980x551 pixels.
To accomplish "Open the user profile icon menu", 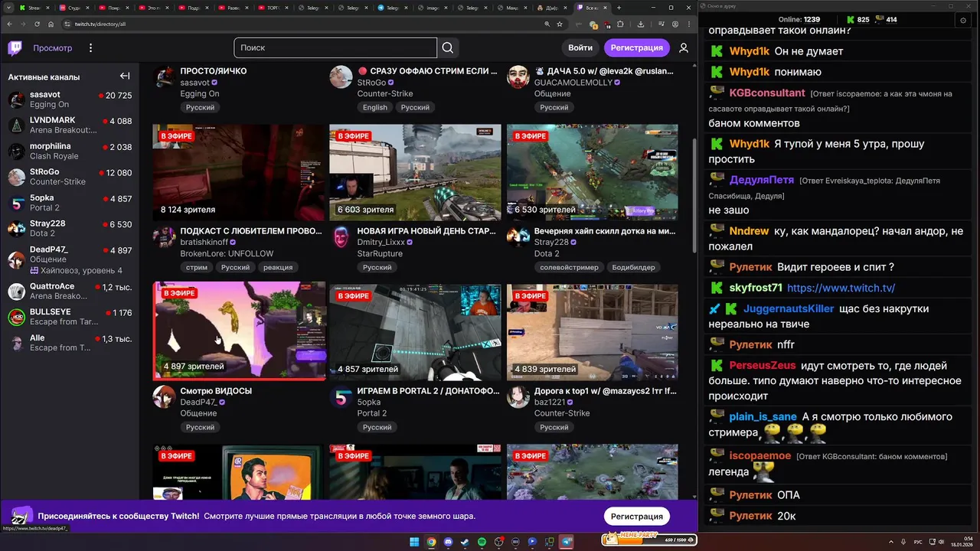I will [684, 47].
